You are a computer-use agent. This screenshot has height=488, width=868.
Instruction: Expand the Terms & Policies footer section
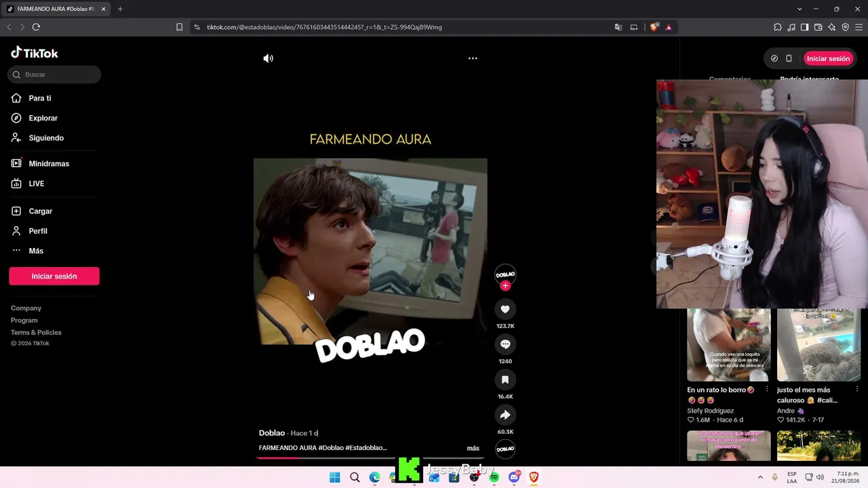pos(36,333)
